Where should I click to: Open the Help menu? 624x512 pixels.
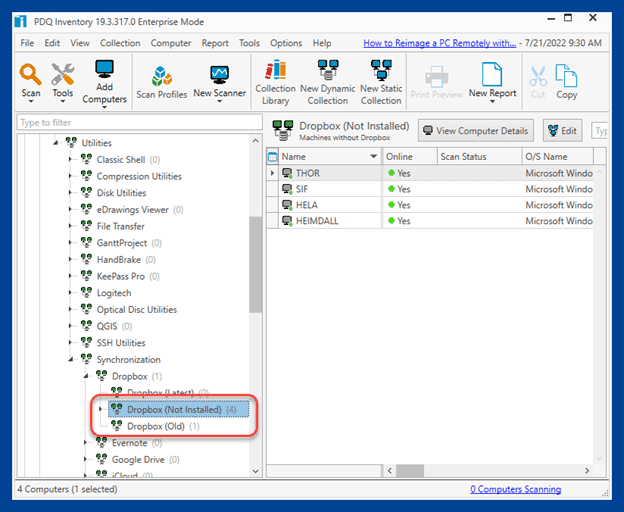click(x=322, y=43)
